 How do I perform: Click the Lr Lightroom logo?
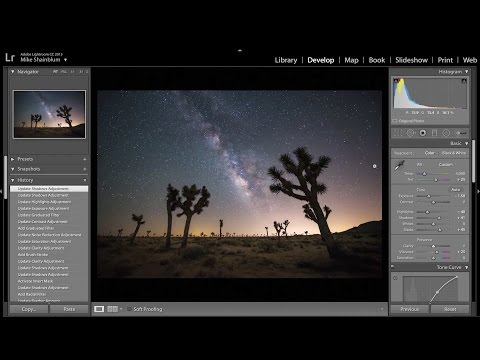(10, 57)
